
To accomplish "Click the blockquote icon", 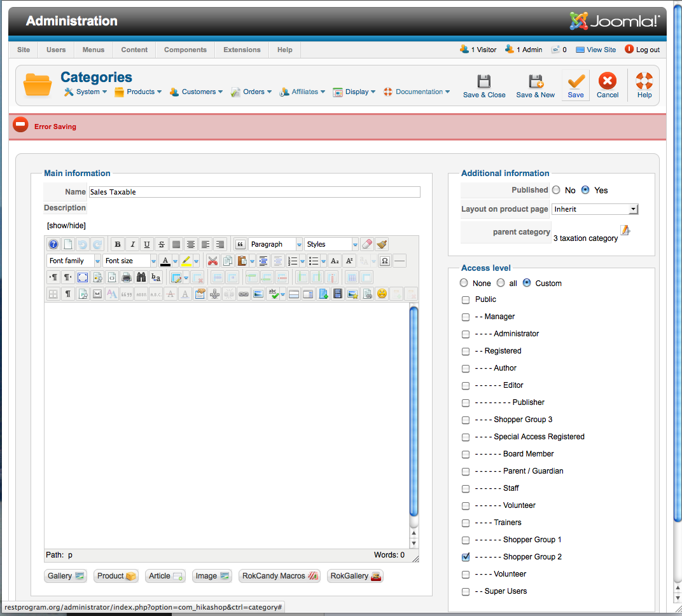I will (x=240, y=244).
